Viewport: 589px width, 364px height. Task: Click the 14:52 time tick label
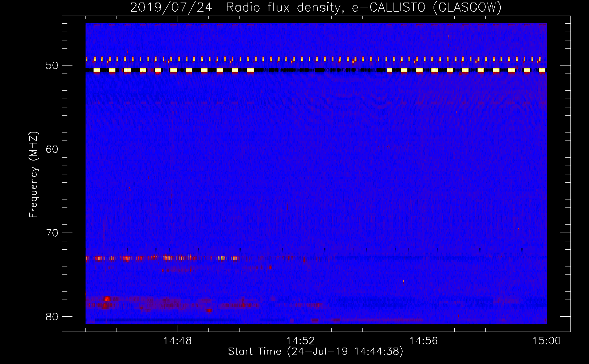[x=301, y=341]
